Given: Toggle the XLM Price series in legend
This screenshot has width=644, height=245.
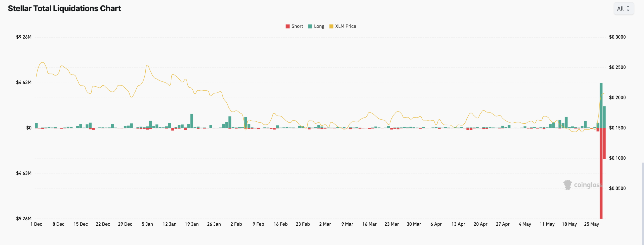Looking at the screenshot, I should click(x=343, y=26).
